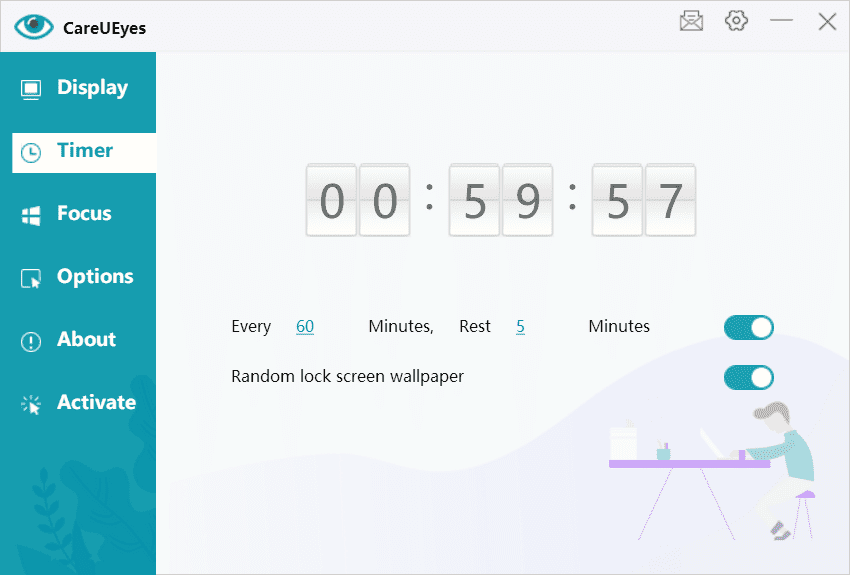Disable the break reminder timer toggle

(x=749, y=328)
